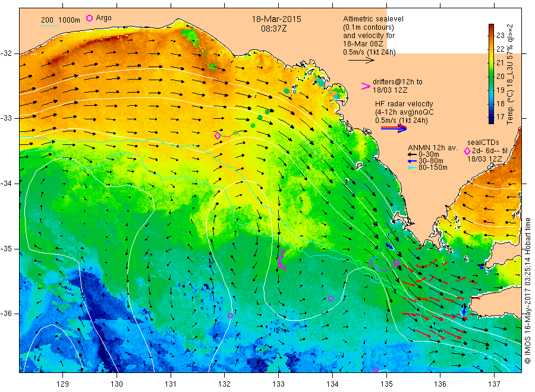Click the 131 longitude axis label
Screen dimensions: 535x392
click(171, 384)
